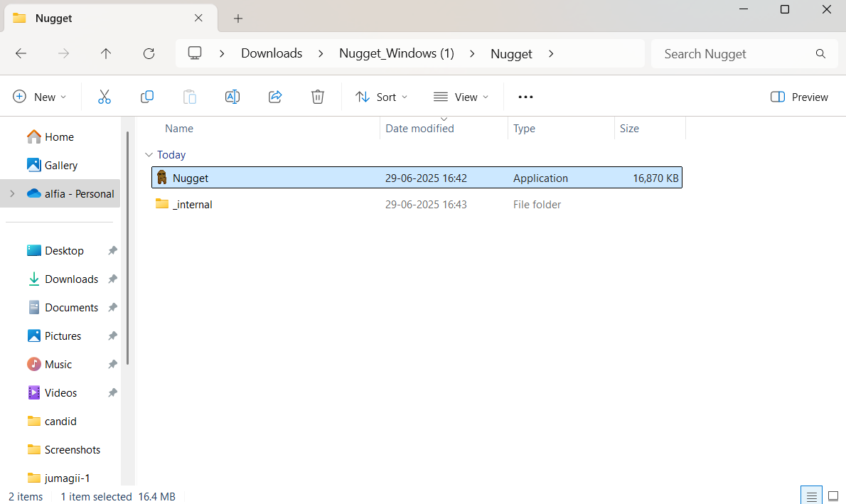
Task: Switch to details view icon in status bar
Action: tap(811, 496)
